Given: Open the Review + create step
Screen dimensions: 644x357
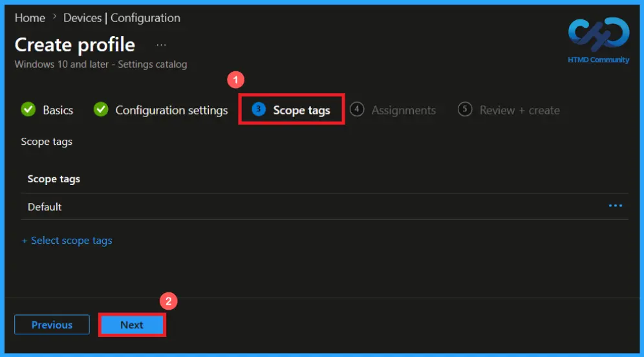Looking at the screenshot, I should 520,110.
